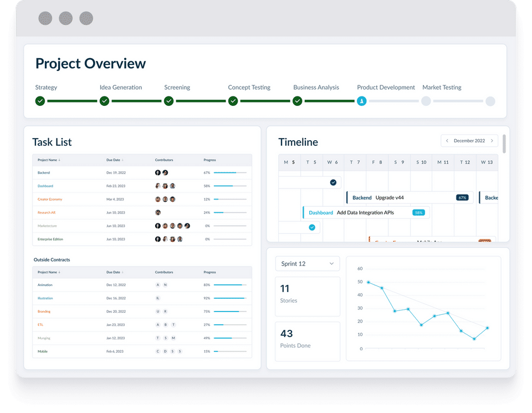532x413 pixels.
Task: Click the Dec 20, 2022 due date
Action: 116,312
